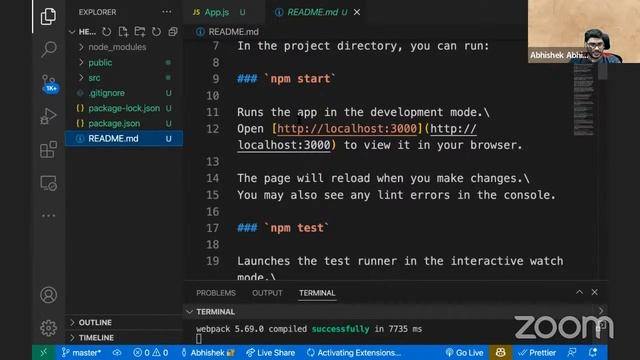The image size is (640, 360).
Task: Maximize the terminal panel size
Action: [579, 292]
